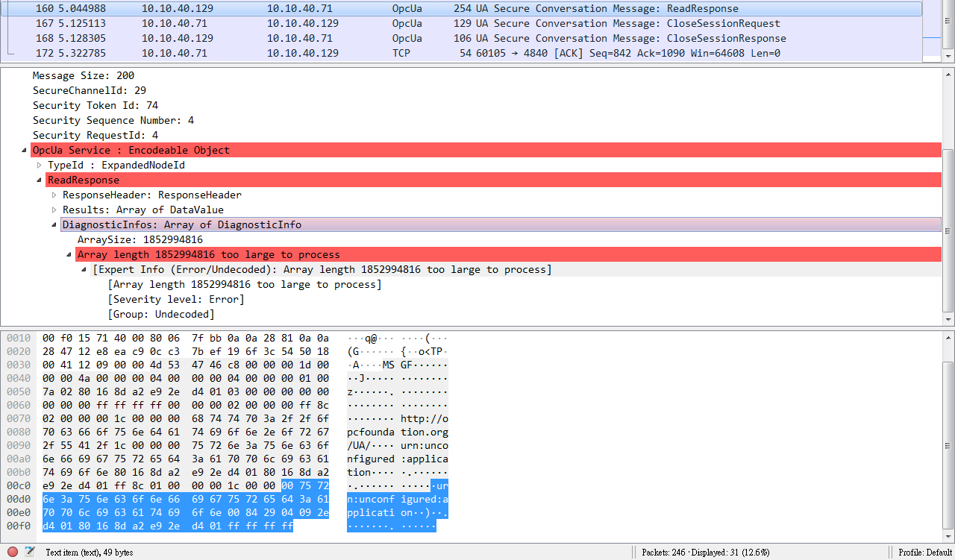Collapse the ReadResponse subtree

[x=38, y=180]
